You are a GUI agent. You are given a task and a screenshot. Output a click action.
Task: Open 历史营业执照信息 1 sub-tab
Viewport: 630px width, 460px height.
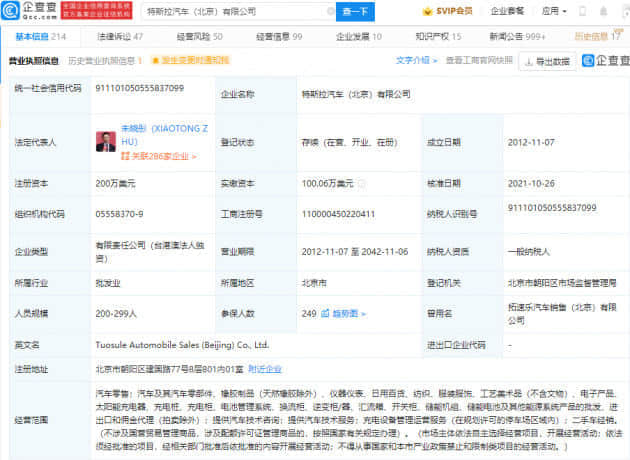coord(105,61)
